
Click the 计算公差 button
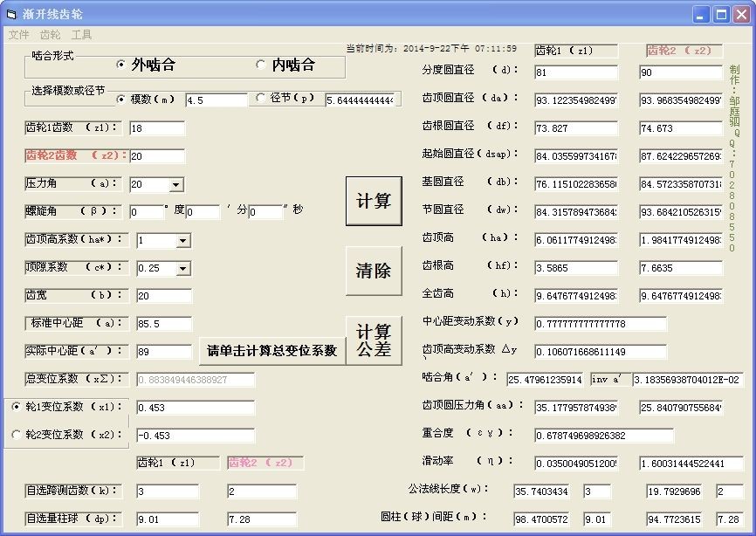point(374,340)
